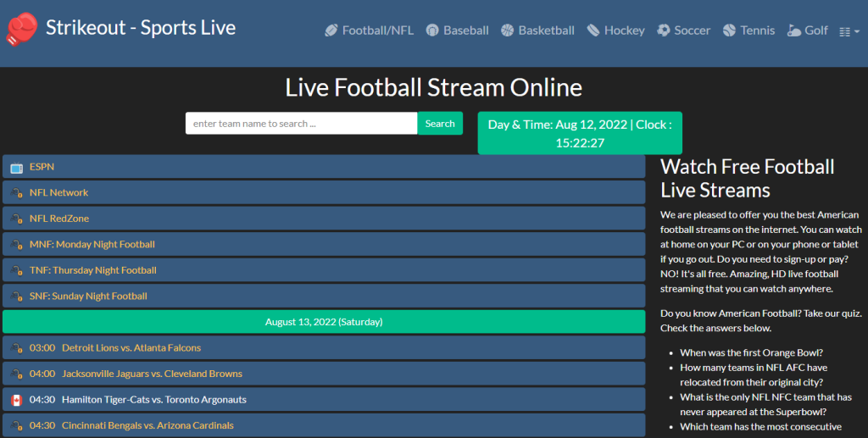Click the NFL AFC relocated teams question
Screen dimensions: 868x438
[x=754, y=375]
